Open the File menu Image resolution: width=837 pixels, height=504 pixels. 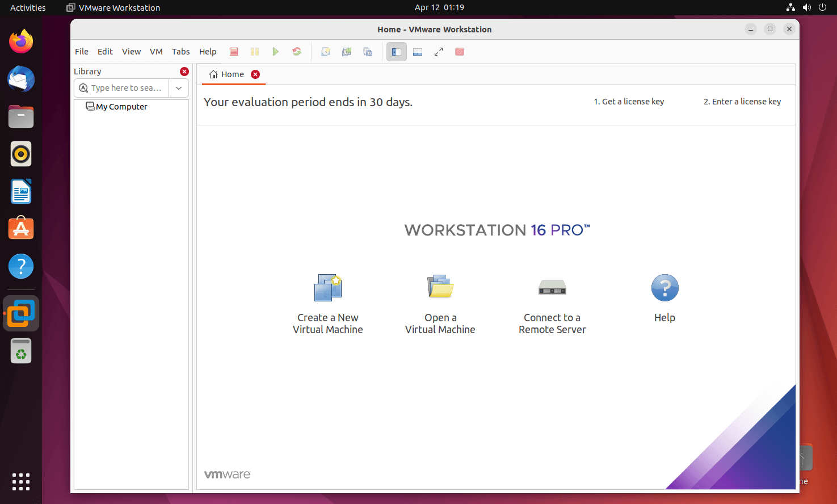tap(82, 52)
